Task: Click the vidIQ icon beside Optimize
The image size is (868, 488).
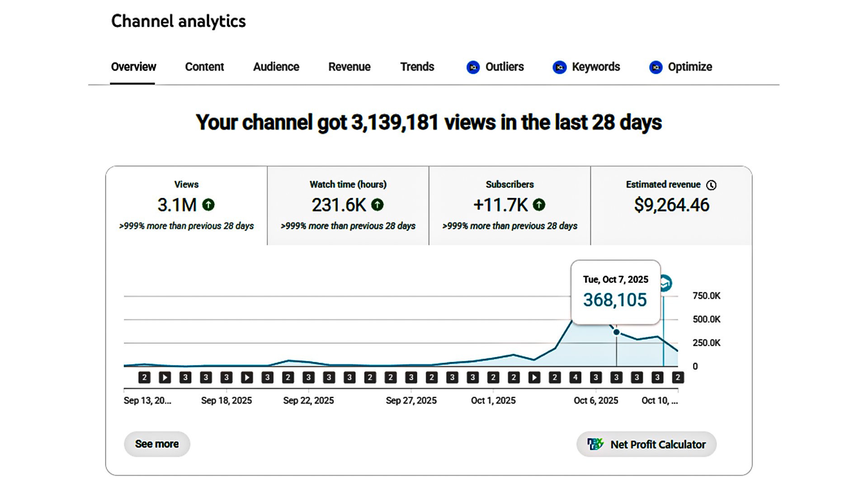Action: pos(656,67)
